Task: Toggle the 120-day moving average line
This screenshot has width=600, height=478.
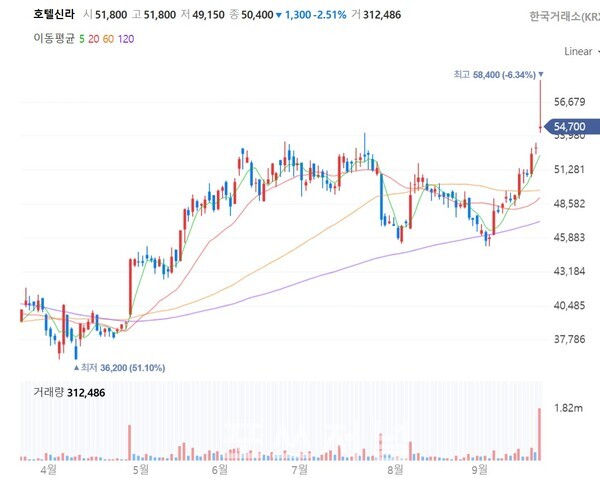Action: coord(125,38)
